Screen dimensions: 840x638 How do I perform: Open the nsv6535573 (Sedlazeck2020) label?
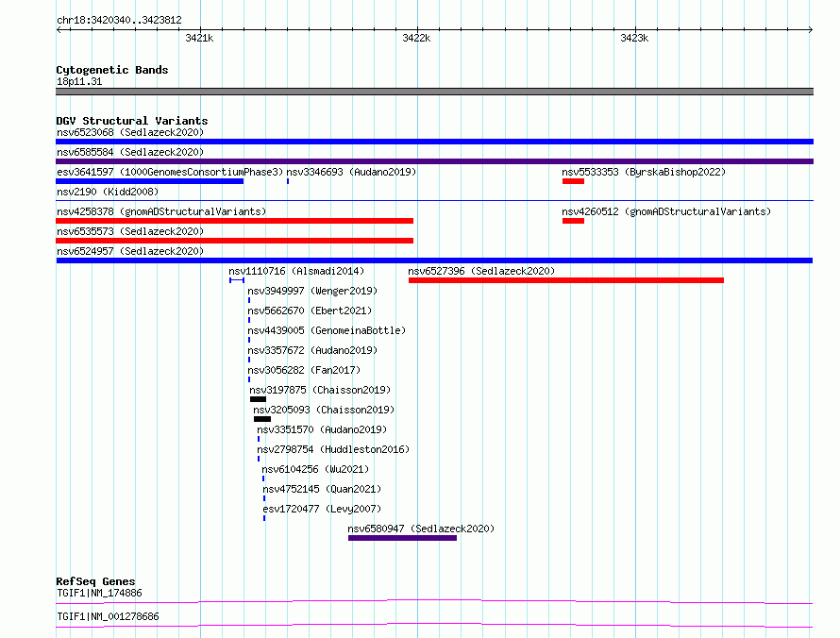[x=130, y=231]
